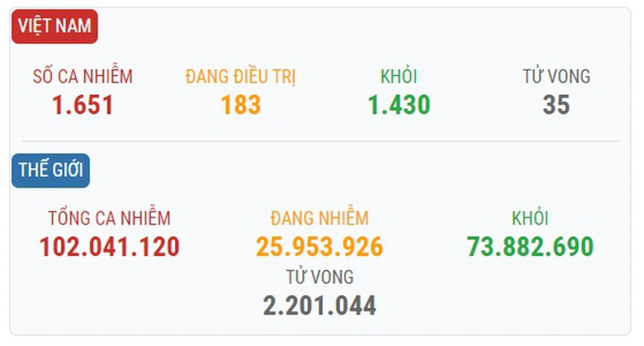Select the orange number 183
This screenshot has height=346, width=644.
pos(240,105)
